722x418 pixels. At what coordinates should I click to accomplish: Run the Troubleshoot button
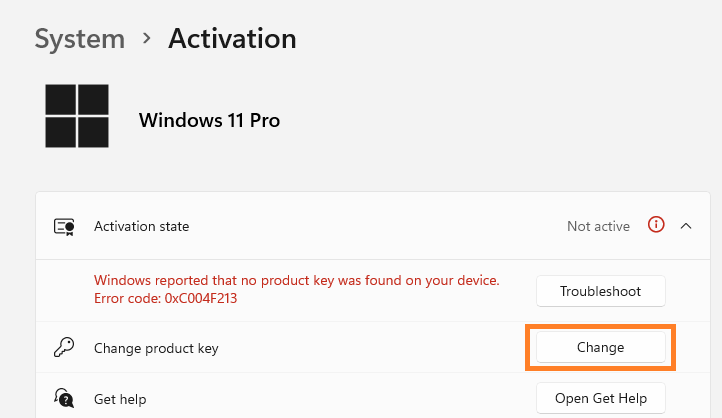[600, 291]
